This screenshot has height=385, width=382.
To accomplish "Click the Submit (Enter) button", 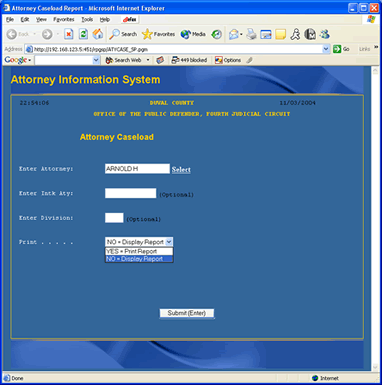I will pos(187,313).
